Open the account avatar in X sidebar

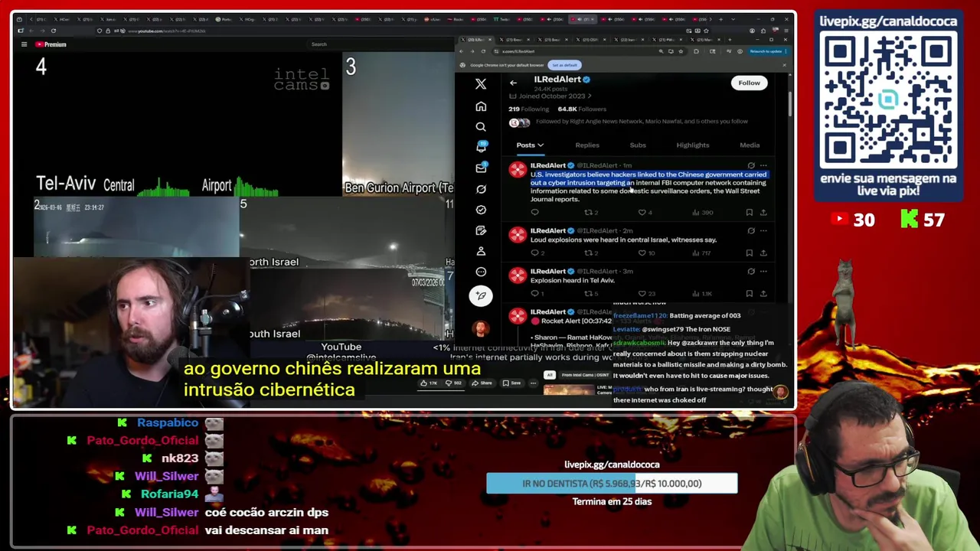point(481,329)
